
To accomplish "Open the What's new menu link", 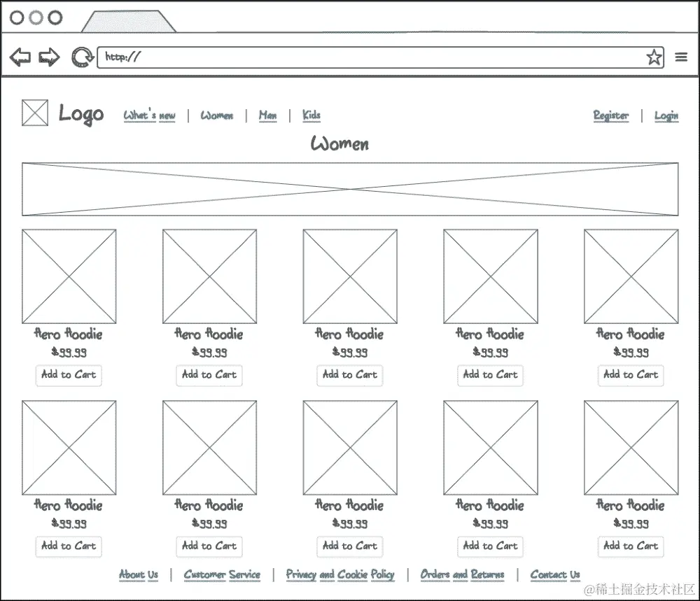I will tap(149, 115).
